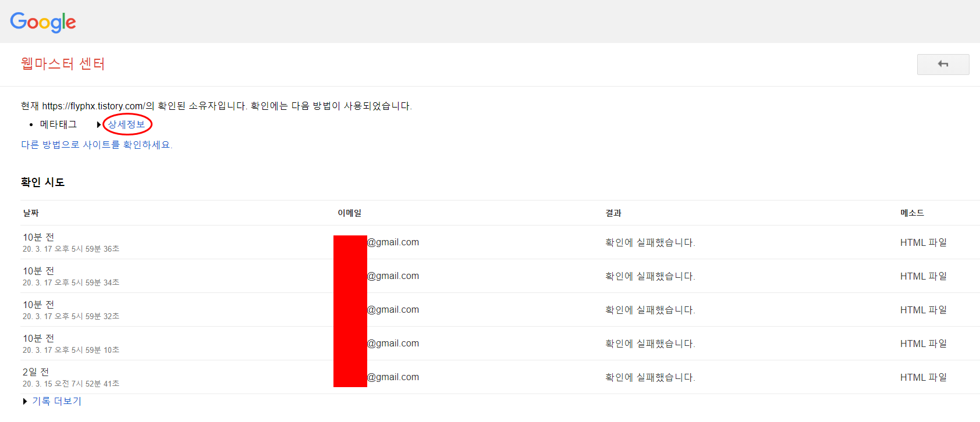Click @gmail.com in the 2일 전 row

pos(393,377)
